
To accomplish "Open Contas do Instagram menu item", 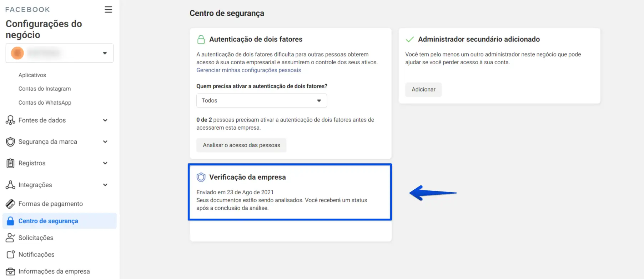I will tap(45, 89).
